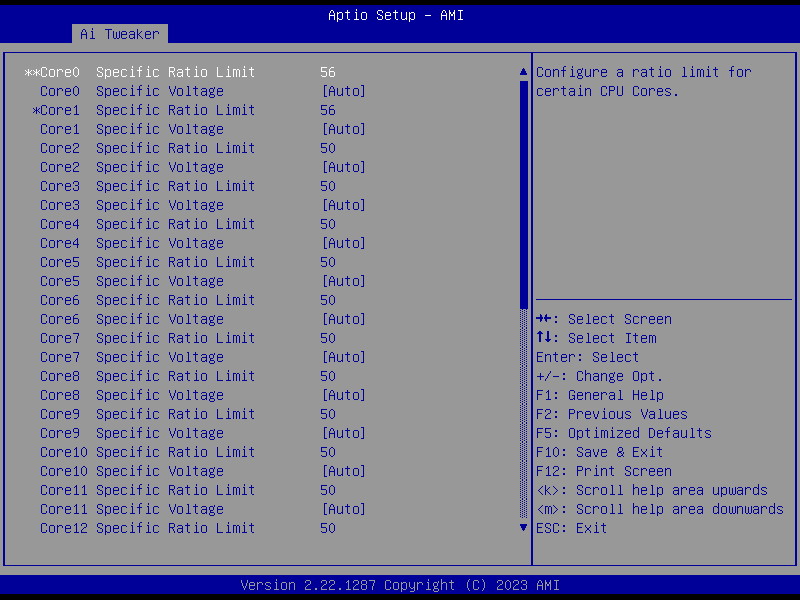The height and width of the screenshot is (600, 800).
Task: Edit Core0 ratio limit value 56
Action: pyautogui.click(x=328, y=72)
